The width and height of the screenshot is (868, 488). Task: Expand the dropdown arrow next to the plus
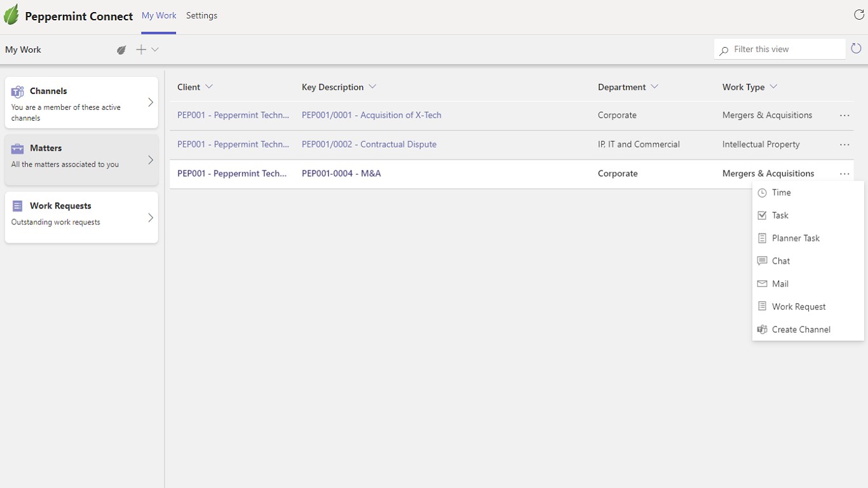(155, 50)
